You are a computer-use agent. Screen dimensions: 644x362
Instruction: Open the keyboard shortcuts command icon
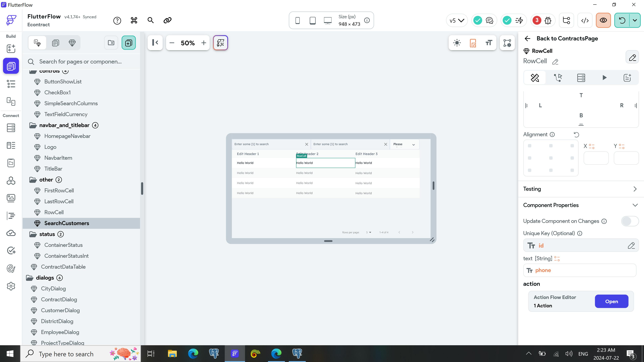click(134, 20)
